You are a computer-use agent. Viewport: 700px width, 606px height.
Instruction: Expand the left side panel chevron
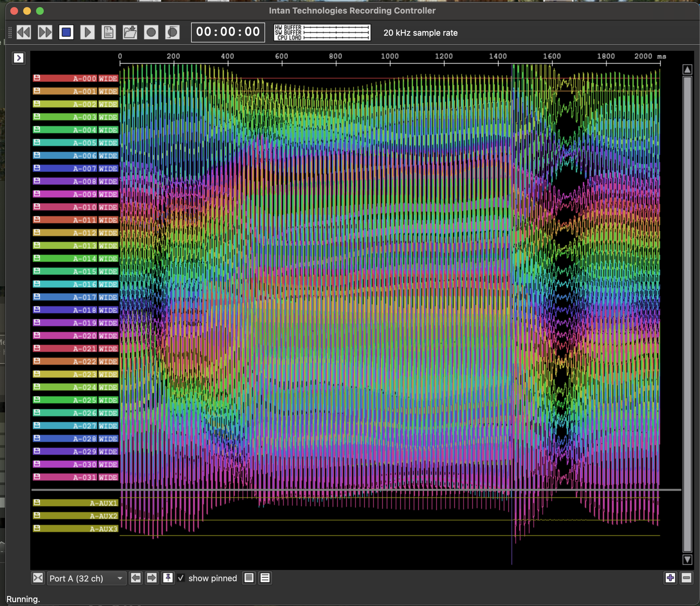pos(19,58)
